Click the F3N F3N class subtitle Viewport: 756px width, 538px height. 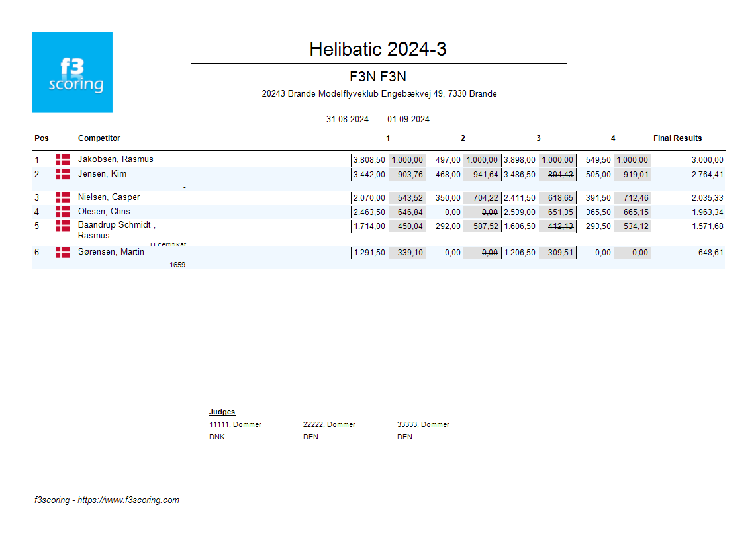[x=378, y=77]
